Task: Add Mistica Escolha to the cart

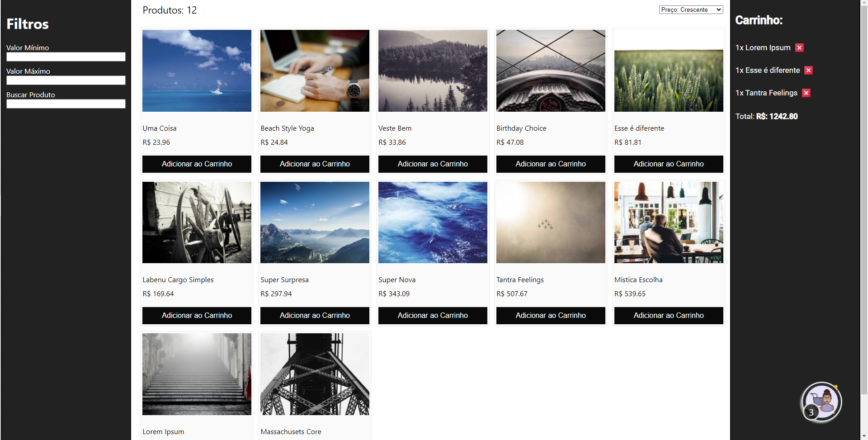Action: 669,316
